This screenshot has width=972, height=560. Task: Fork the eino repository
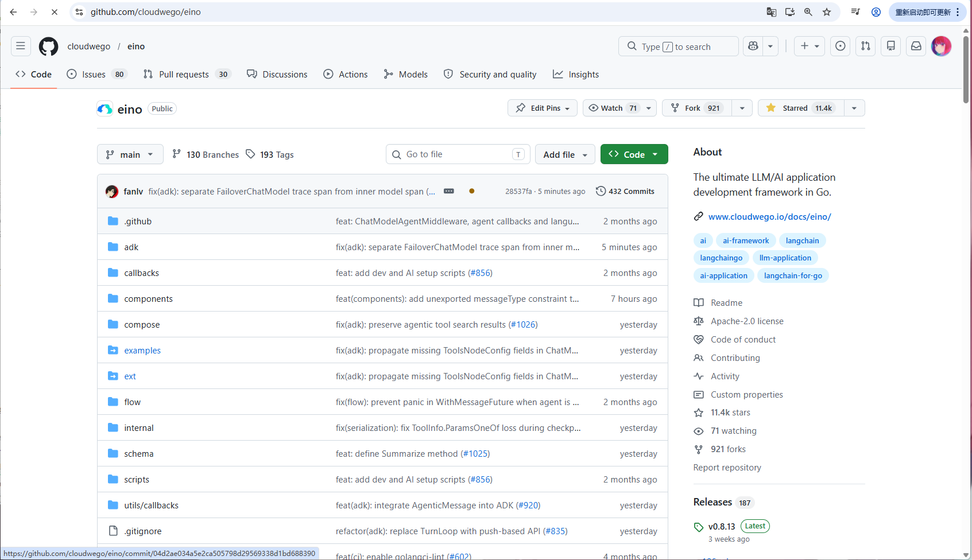click(697, 108)
